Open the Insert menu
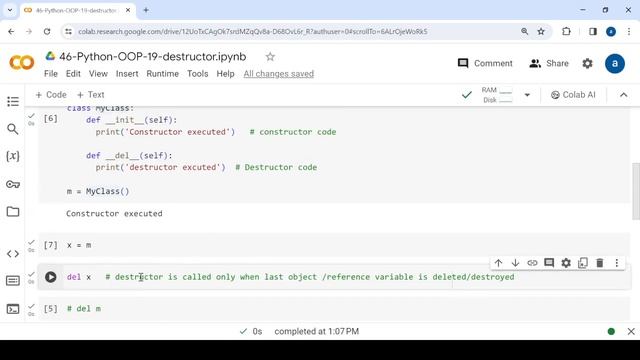This screenshot has width=640, height=360. [127, 74]
